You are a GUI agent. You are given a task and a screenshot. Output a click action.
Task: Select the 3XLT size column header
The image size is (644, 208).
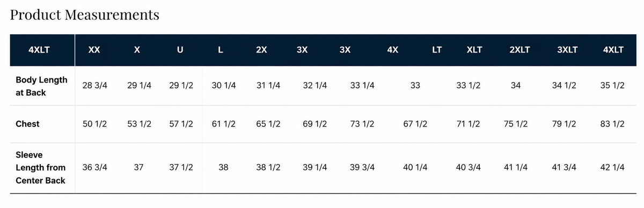click(x=567, y=50)
